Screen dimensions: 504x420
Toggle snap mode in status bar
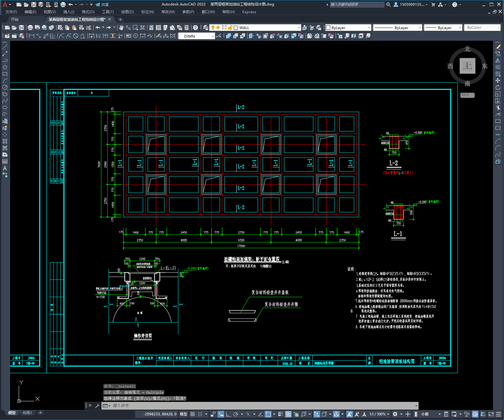pyautogui.click(x=200, y=414)
